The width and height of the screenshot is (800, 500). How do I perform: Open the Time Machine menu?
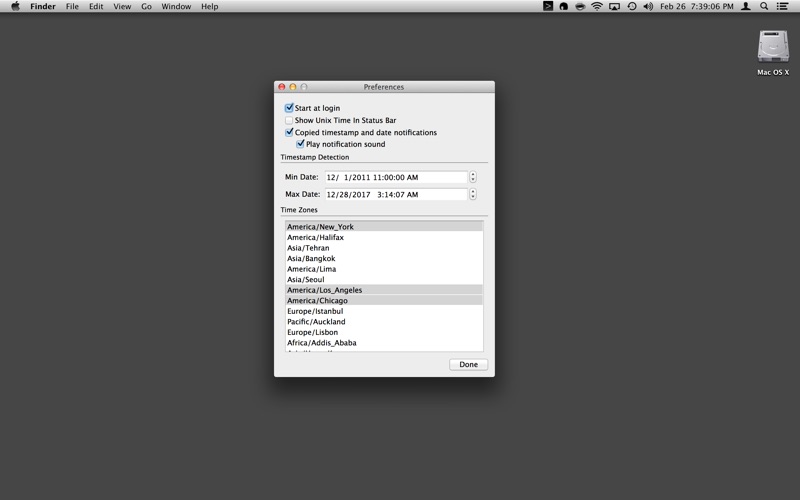click(x=632, y=6)
